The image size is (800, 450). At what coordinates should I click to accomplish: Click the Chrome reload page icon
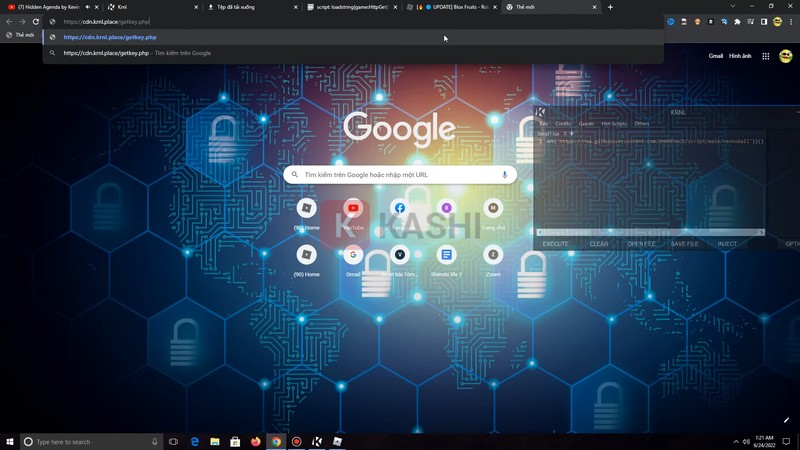pyautogui.click(x=36, y=21)
